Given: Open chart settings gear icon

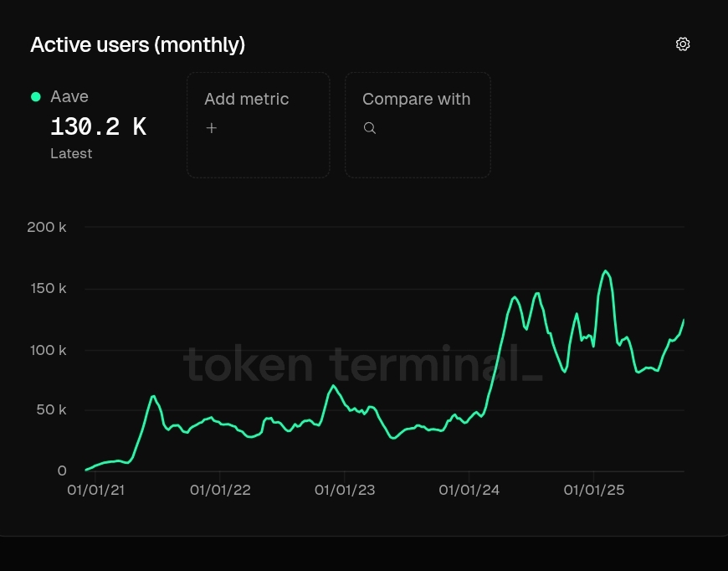Looking at the screenshot, I should click(683, 44).
